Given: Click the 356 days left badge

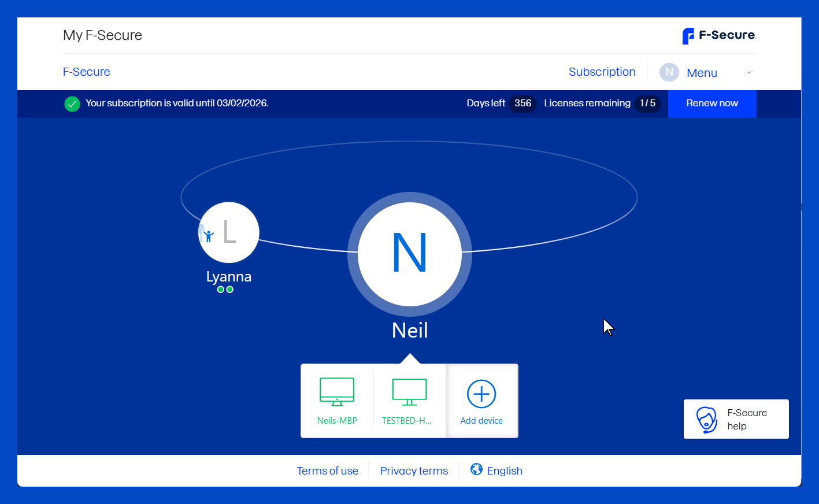Looking at the screenshot, I should (523, 103).
